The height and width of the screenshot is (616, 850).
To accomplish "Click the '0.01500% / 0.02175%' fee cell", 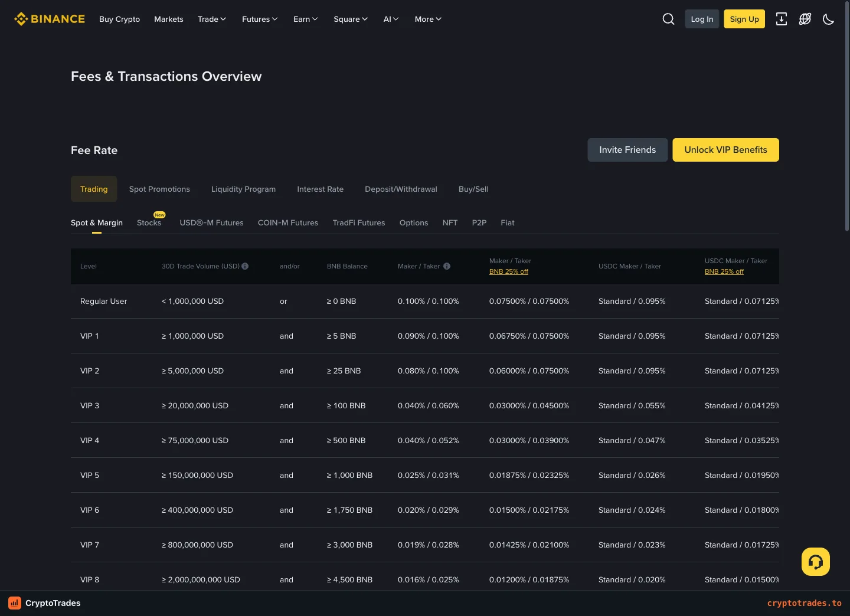I will (529, 510).
